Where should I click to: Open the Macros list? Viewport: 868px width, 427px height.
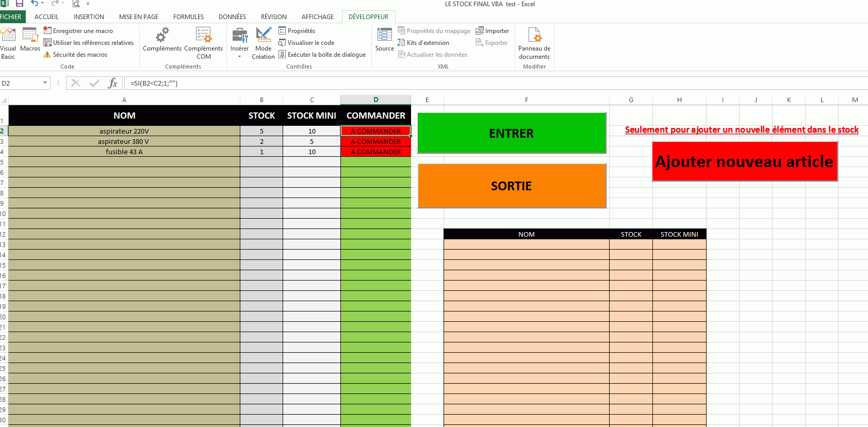[x=30, y=40]
